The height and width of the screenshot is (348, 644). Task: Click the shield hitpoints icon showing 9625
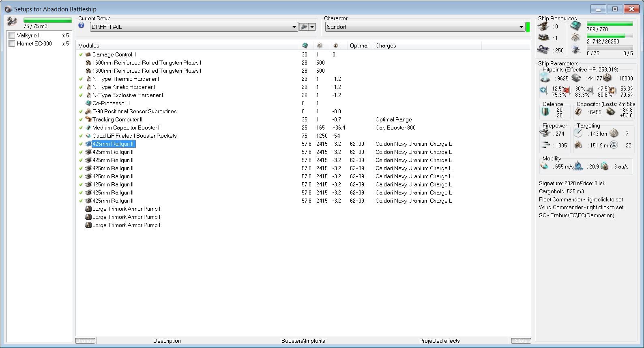[x=545, y=78]
